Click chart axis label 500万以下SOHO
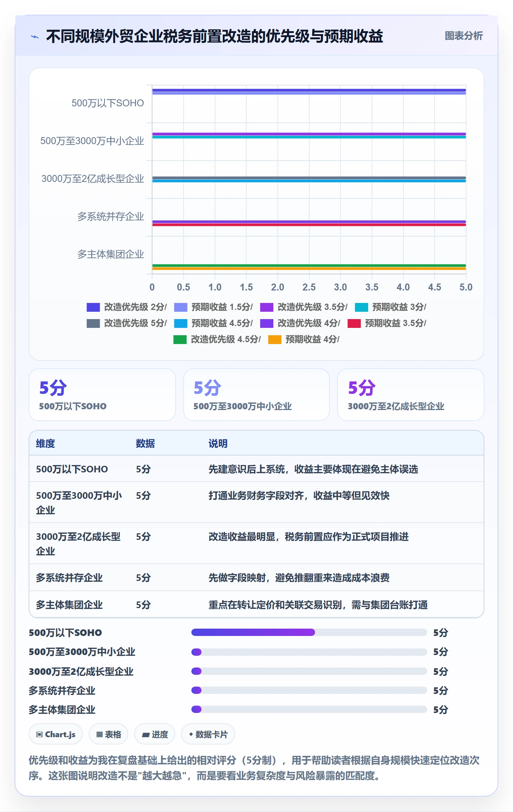Viewport: 513px width, 812px height. (x=108, y=103)
